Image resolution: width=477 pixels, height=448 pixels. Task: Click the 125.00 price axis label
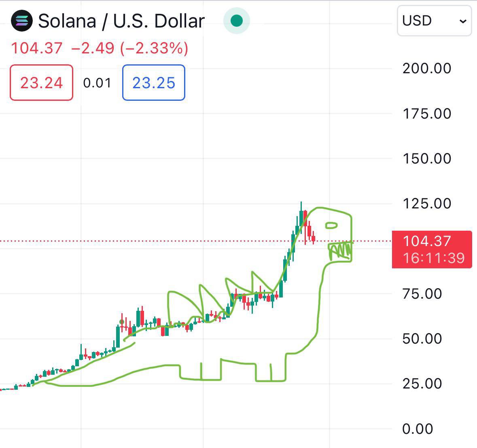pos(427,204)
